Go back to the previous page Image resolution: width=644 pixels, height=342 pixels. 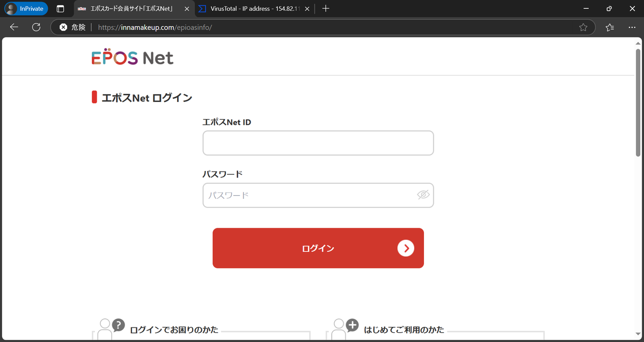[14, 27]
